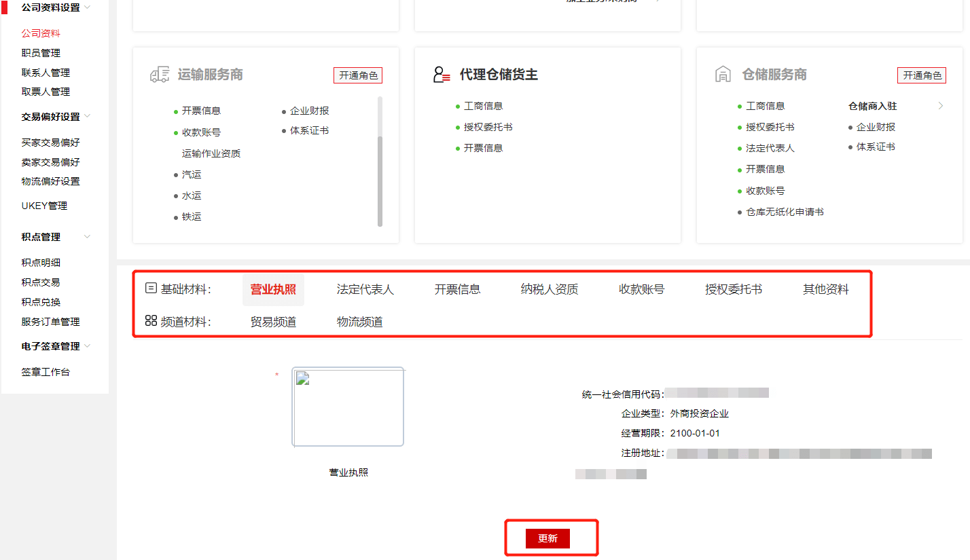Go to 签章工作台 in the sidebar
The height and width of the screenshot is (560, 970).
coord(46,372)
